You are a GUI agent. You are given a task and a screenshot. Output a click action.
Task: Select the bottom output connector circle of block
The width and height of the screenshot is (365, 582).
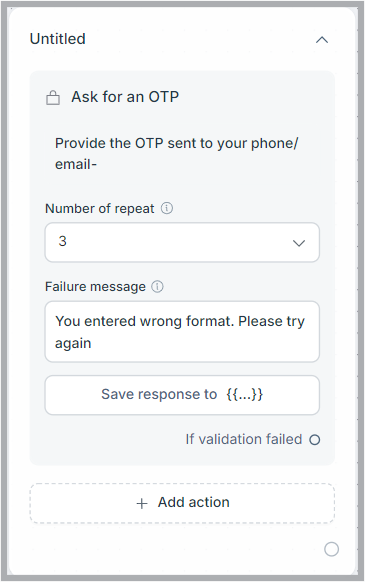[331, 549]
